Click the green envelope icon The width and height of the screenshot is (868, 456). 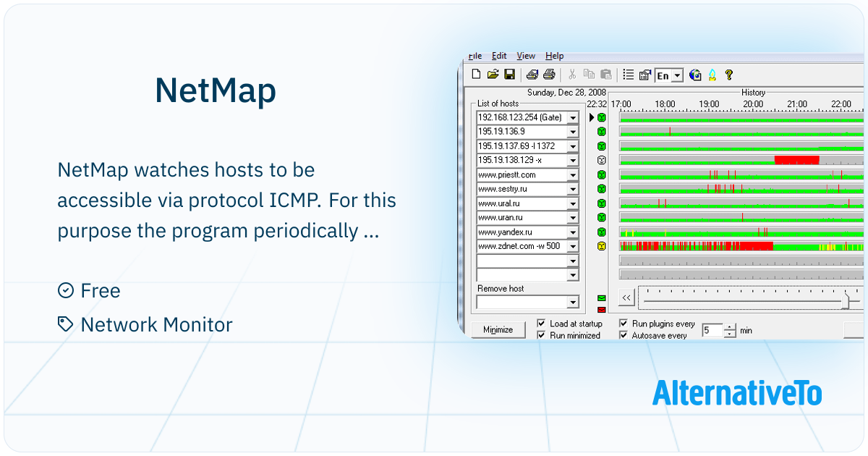click(601, 297)
